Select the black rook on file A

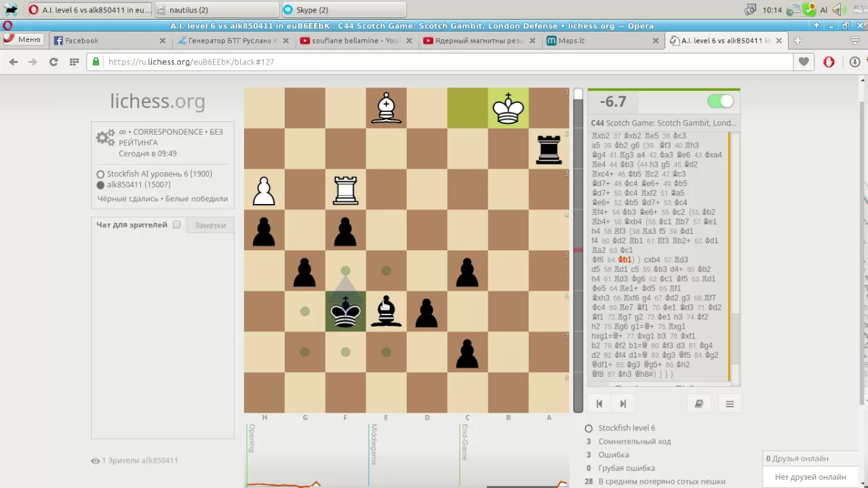549,149
